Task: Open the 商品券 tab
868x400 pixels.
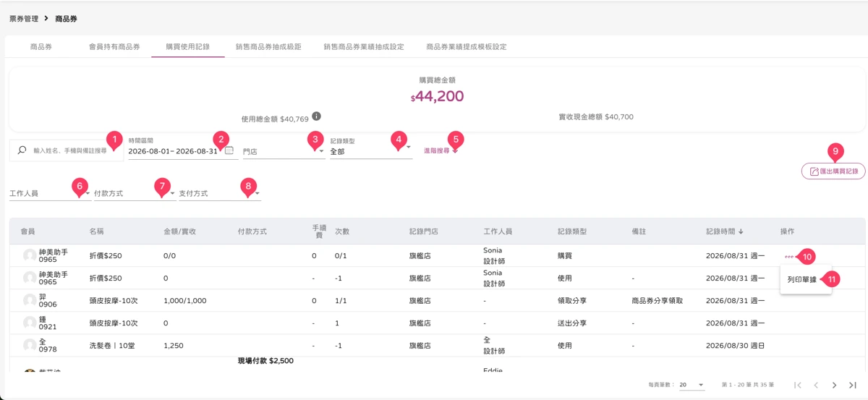Action: pyautogui.click(x=41, y=46)
